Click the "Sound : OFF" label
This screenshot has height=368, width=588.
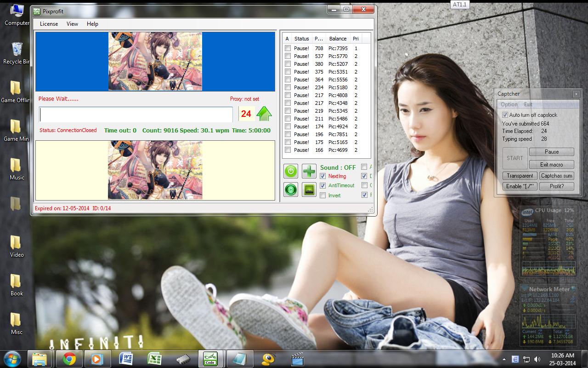click(338, 167)
